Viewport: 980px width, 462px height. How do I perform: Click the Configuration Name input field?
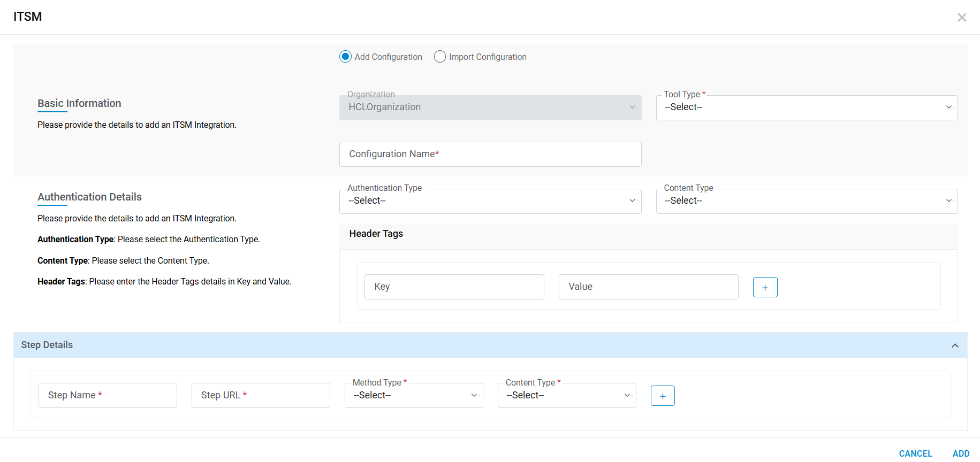coord(490,154)
